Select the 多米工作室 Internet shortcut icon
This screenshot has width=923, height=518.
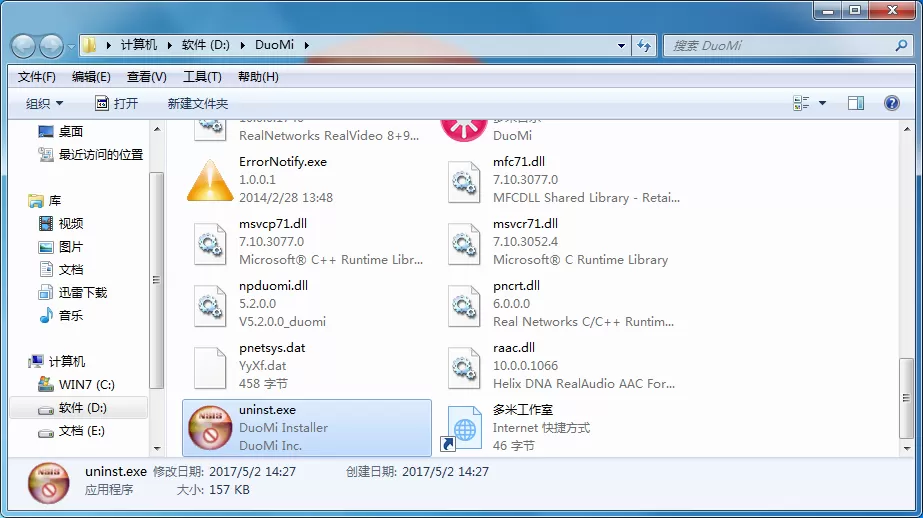(x=461, y=429)
